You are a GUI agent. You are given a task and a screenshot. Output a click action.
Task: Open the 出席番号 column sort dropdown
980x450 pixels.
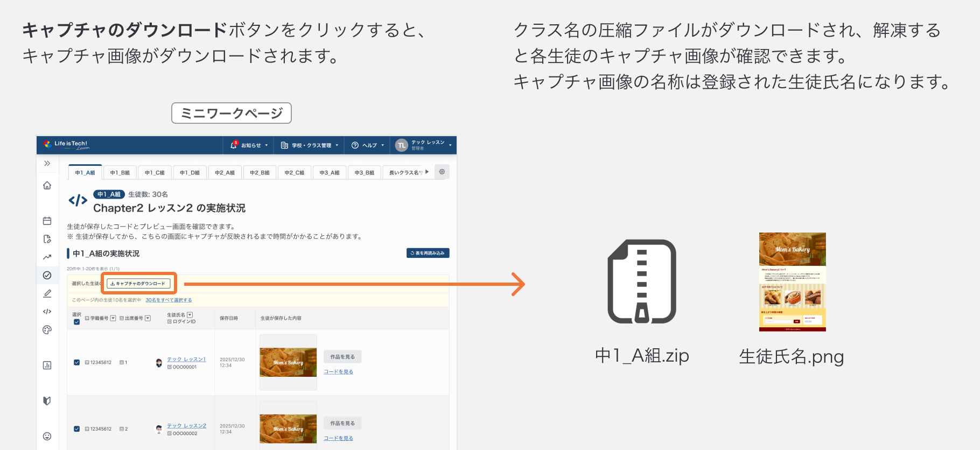point(148,318)
